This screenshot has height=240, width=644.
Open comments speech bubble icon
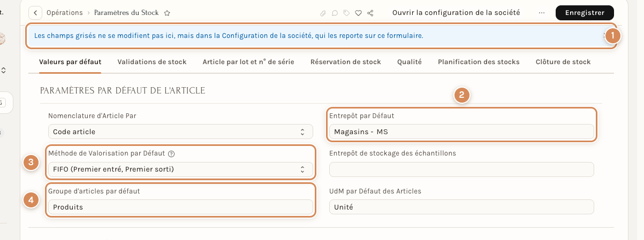point(335,13)
